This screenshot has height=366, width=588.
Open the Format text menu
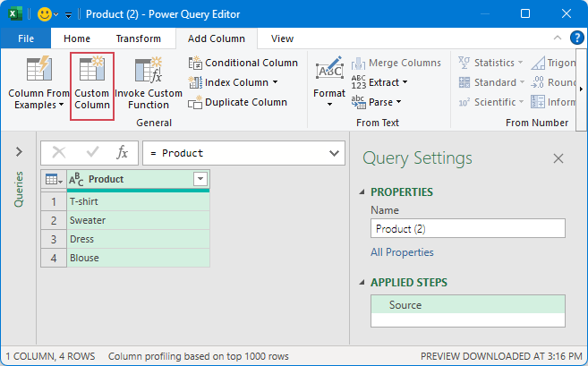[329, 82]
